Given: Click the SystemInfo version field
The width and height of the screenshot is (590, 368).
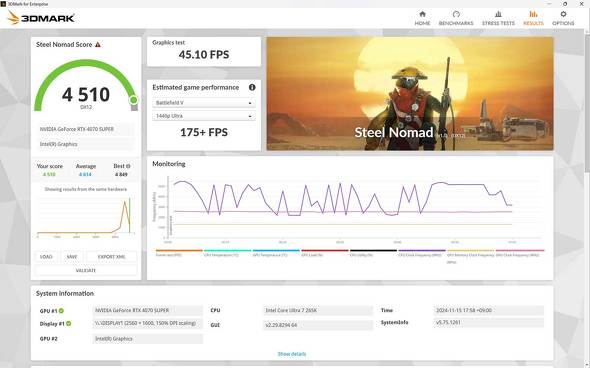Looking at the screenshot, I should click(x=488, y=322).
